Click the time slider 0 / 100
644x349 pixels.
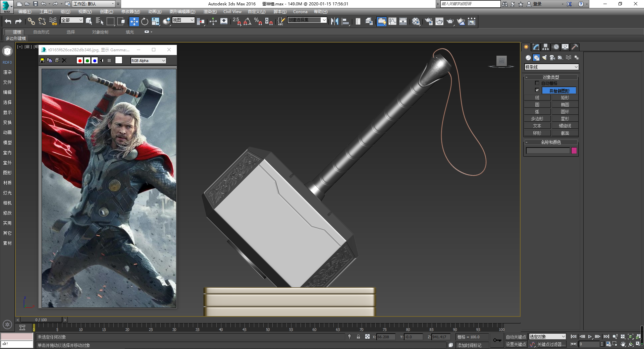click(41, 320)
